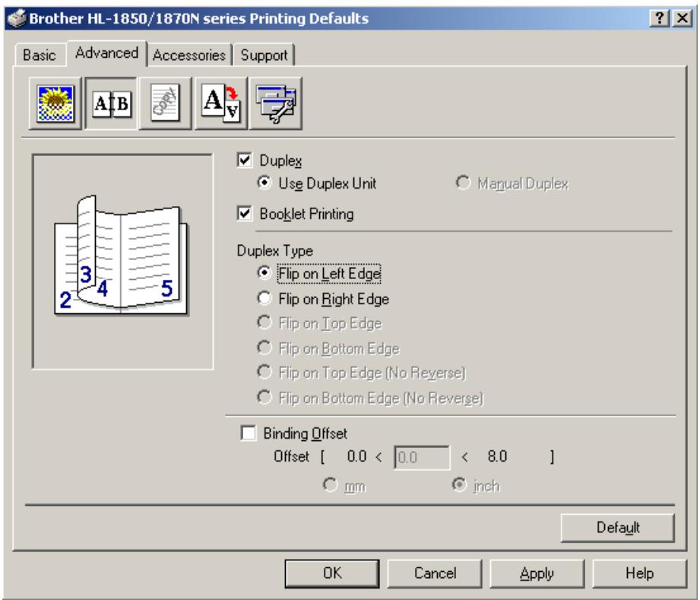
Task: Select the Duplex settings icon
Action: coord(111,103)
